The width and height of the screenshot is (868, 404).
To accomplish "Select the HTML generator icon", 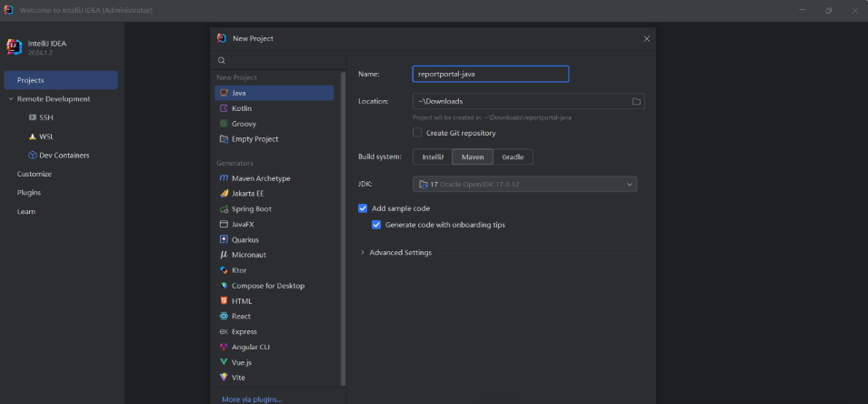I will pos(224,301).
